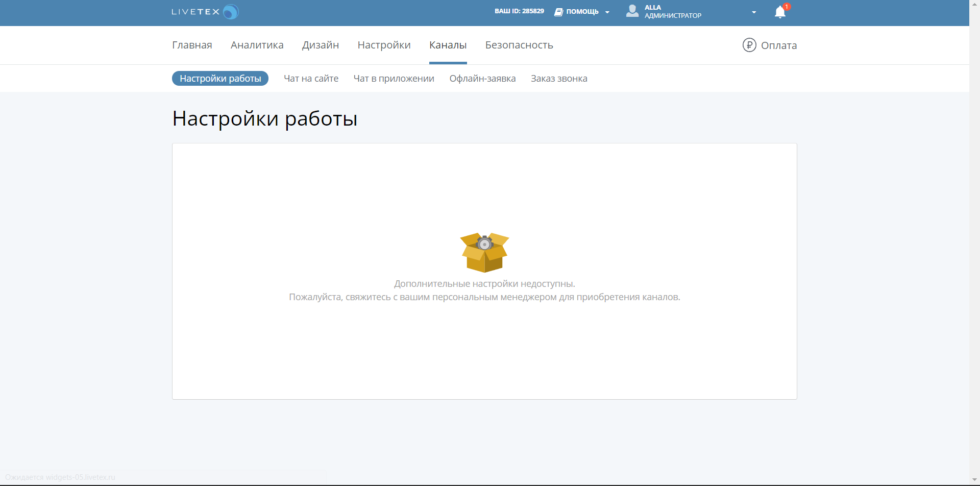The image size is (980, 486).
Task: Open the Безопасность tab
Action: (x=519, y=45)
